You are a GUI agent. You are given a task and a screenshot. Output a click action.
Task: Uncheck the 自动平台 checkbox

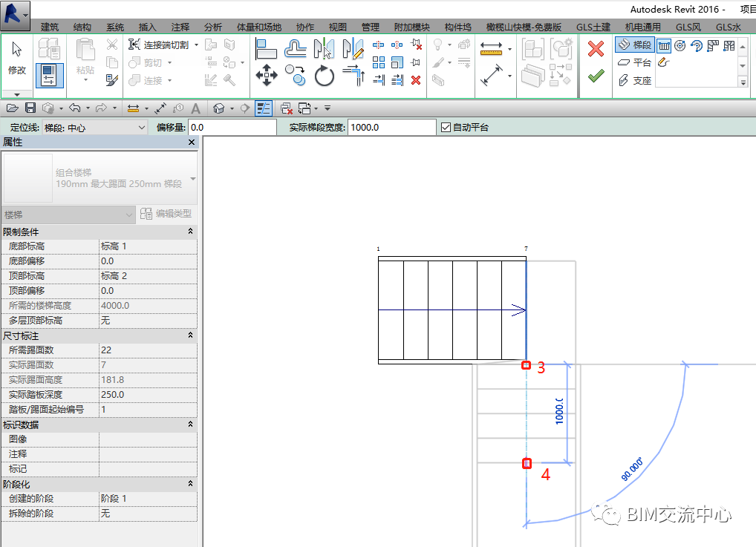(x=446, y=128)
